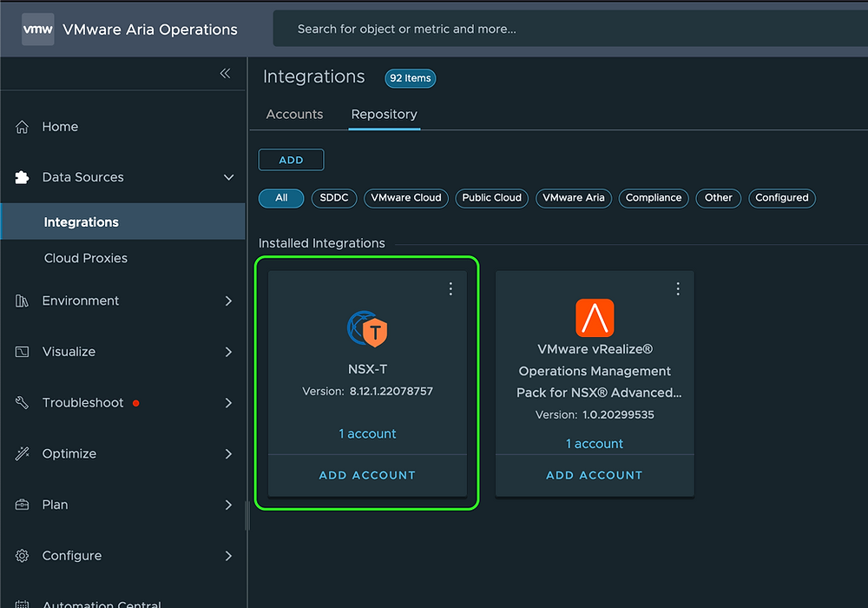Filter integrations by Other
Screen dimensions: 868x608
[x=719, y=198]
